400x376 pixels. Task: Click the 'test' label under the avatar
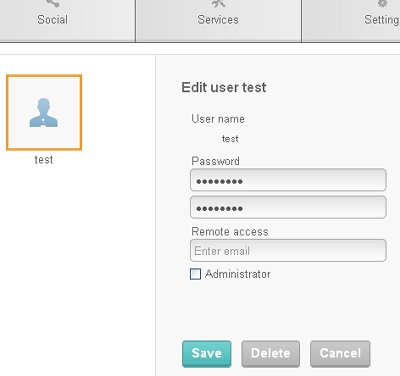click(x=44, y=160)
